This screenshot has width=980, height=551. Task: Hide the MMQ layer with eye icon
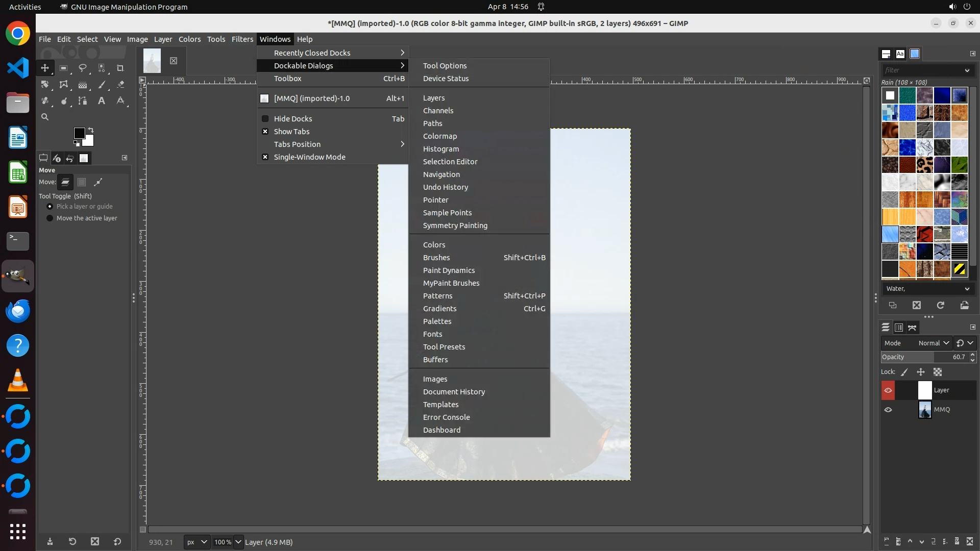coord(888,410)
